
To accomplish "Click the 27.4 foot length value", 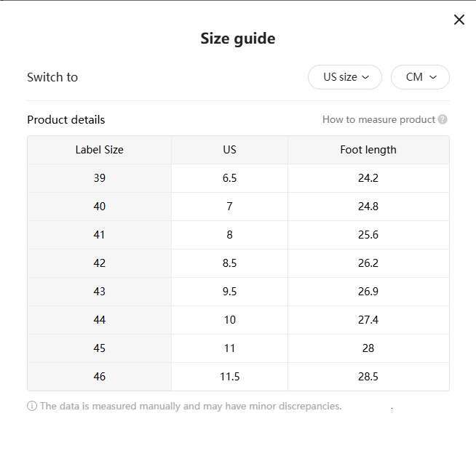I will tap(368, 320).
